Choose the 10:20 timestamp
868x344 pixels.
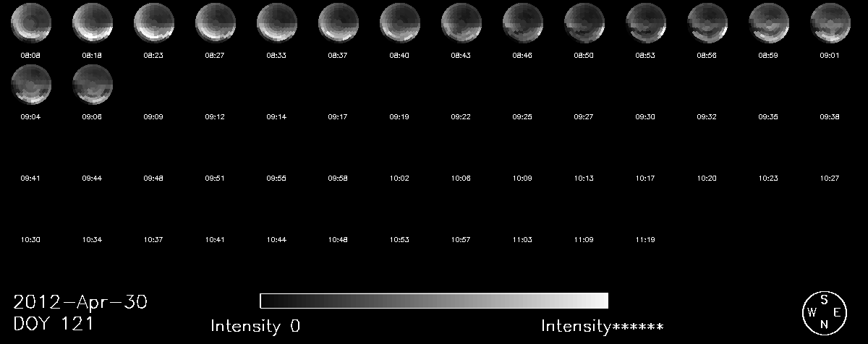[707, 178]
